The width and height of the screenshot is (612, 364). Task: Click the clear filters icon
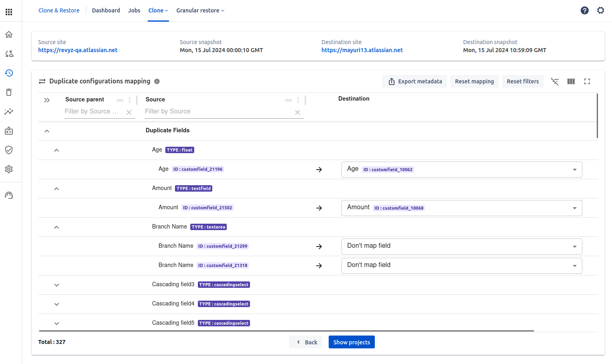point(555,81)
